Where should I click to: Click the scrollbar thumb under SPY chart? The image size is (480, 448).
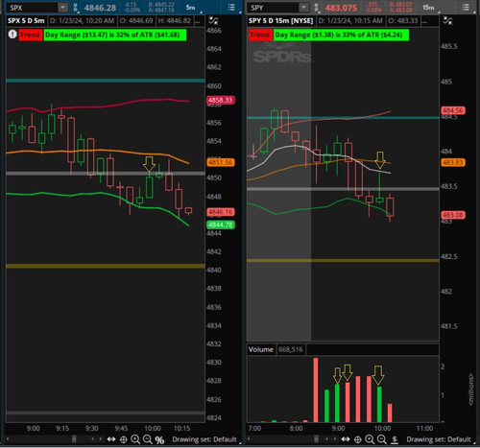(x=316, y=439)
